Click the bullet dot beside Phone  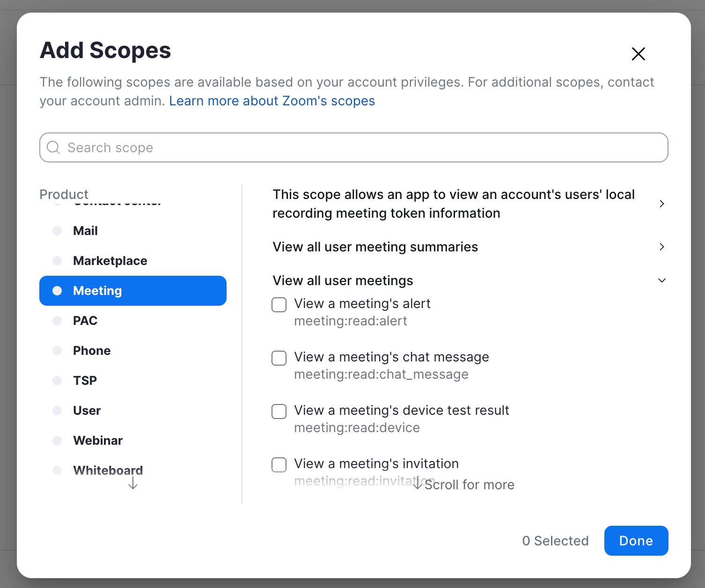coord(57,351)
